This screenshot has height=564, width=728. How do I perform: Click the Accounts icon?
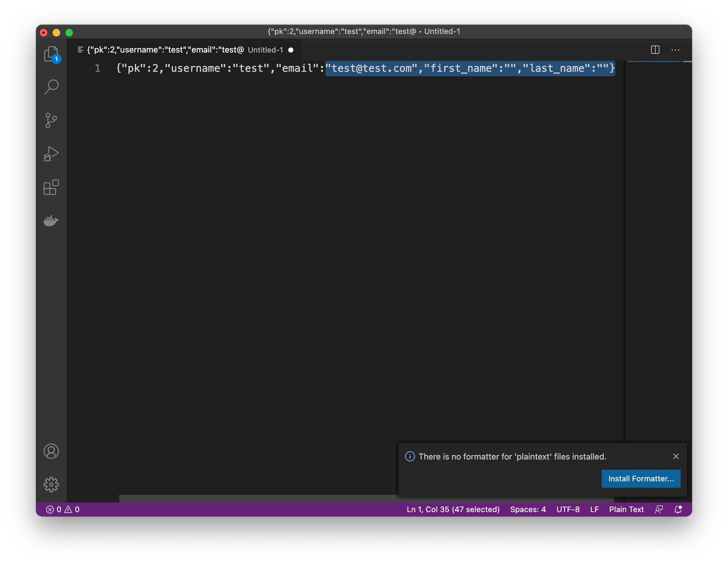click(51, 451)
